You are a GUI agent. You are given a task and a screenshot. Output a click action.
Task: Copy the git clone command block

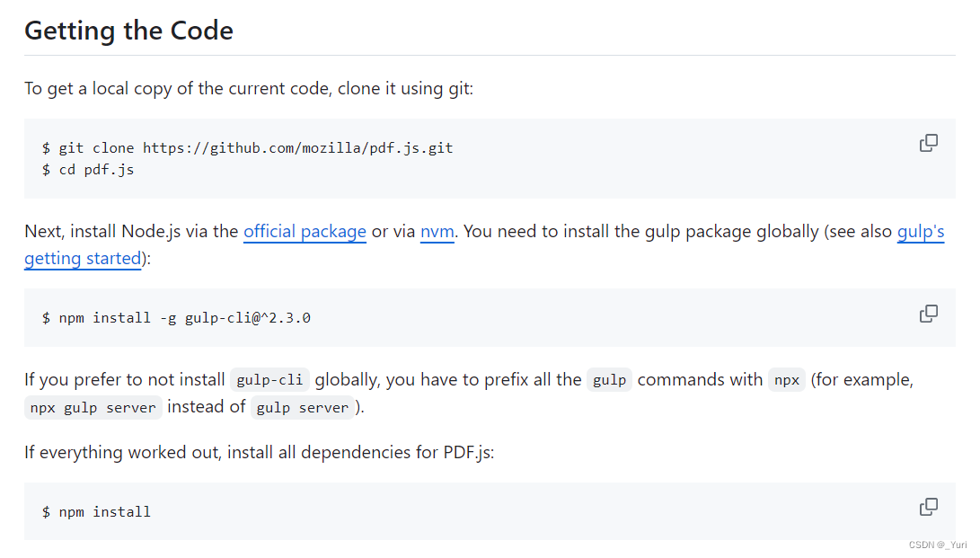coord(928,144)
